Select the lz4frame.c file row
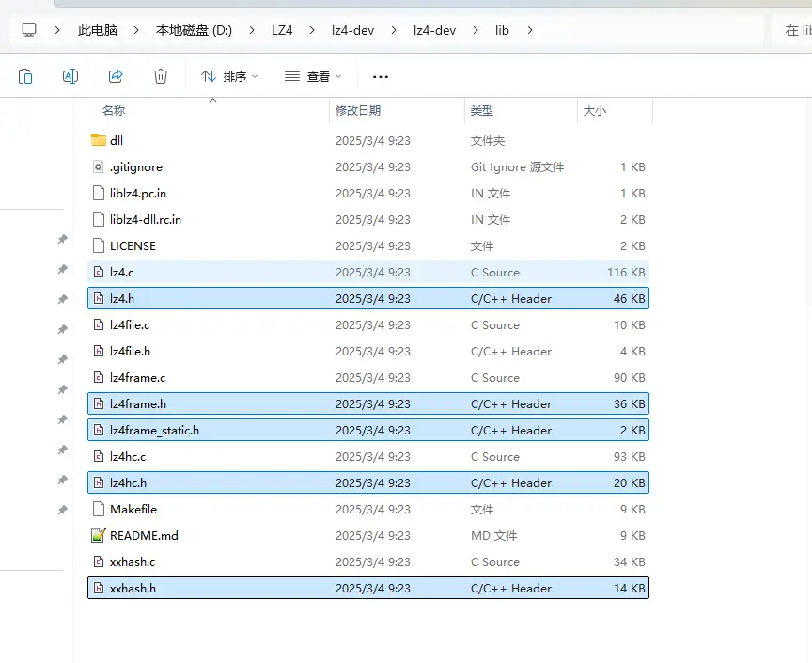Image resolution: width=812 pixels, height=663 pixels. coord(137,377)
